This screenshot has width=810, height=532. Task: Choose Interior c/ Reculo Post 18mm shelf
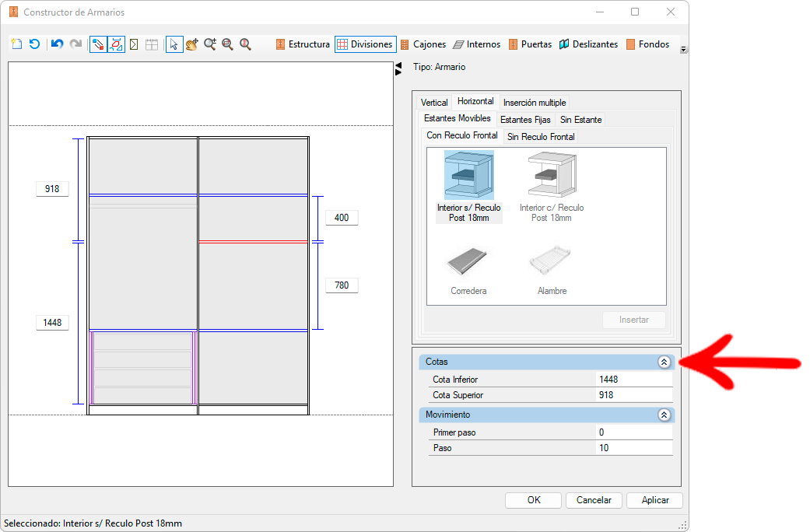pos(551,187)
